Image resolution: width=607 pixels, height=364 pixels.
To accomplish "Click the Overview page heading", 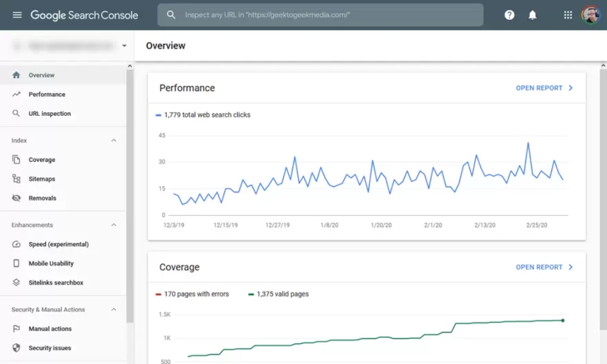I will pos(166,45).
